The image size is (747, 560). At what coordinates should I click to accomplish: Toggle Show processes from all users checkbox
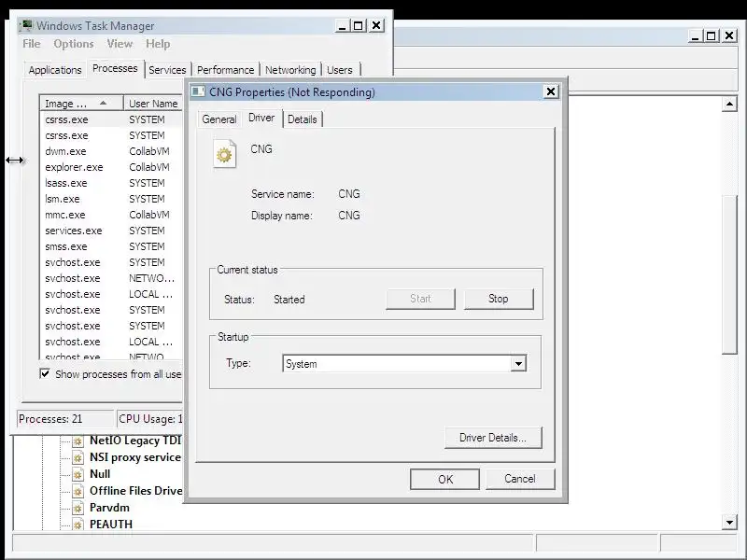pos(45,374)
